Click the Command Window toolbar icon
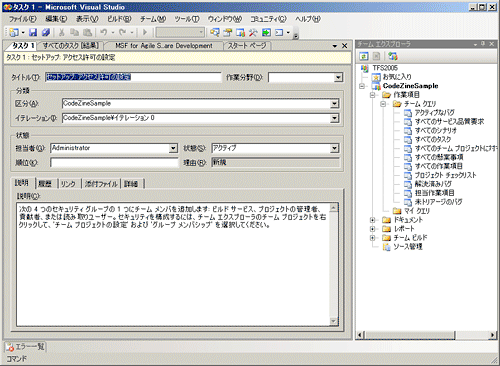500x366 pixels. coord(279,32)
